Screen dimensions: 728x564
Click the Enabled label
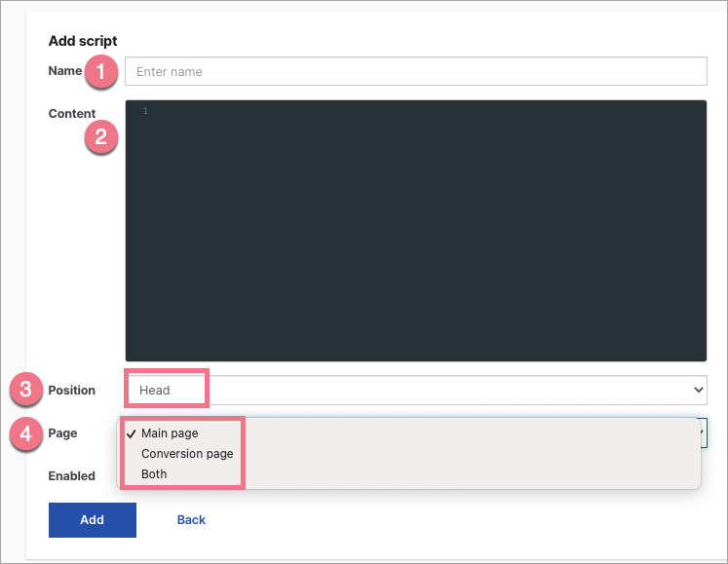[72, 476]
